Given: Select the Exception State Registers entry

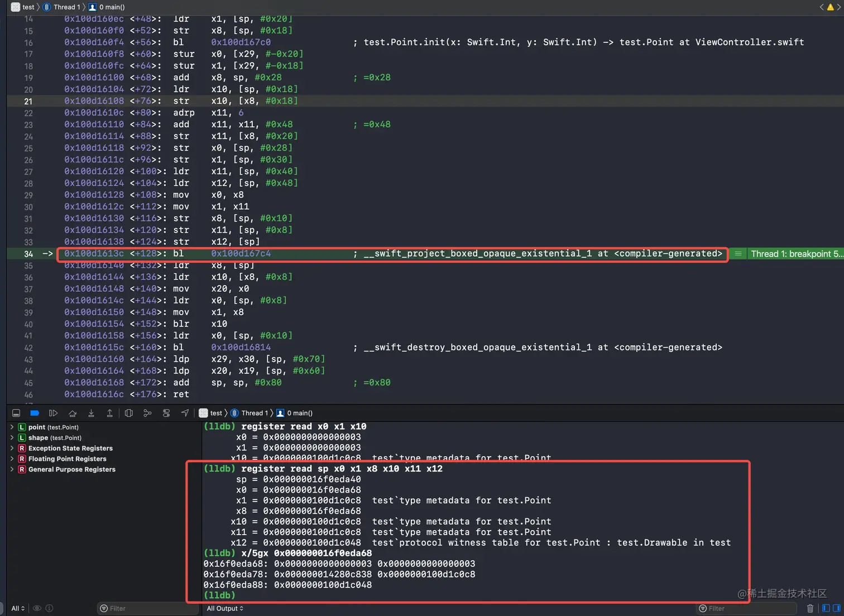Looking at the screenshot, I should click(70, 448).
